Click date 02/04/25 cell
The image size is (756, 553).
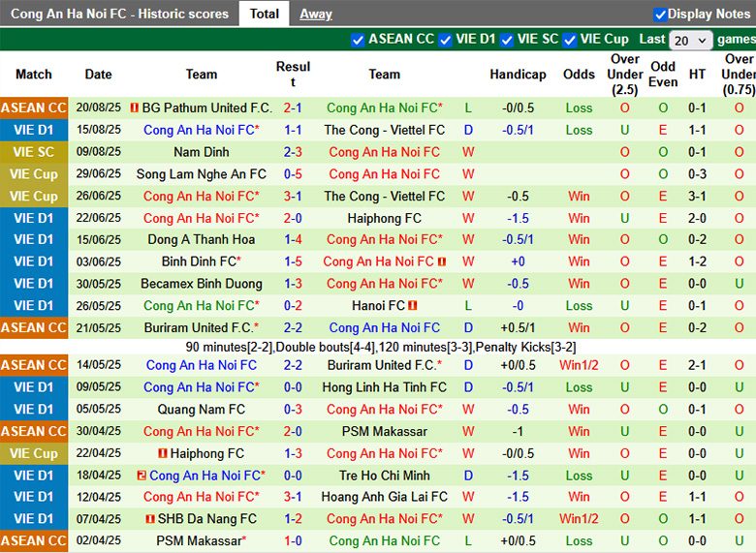tap(98, 540)
